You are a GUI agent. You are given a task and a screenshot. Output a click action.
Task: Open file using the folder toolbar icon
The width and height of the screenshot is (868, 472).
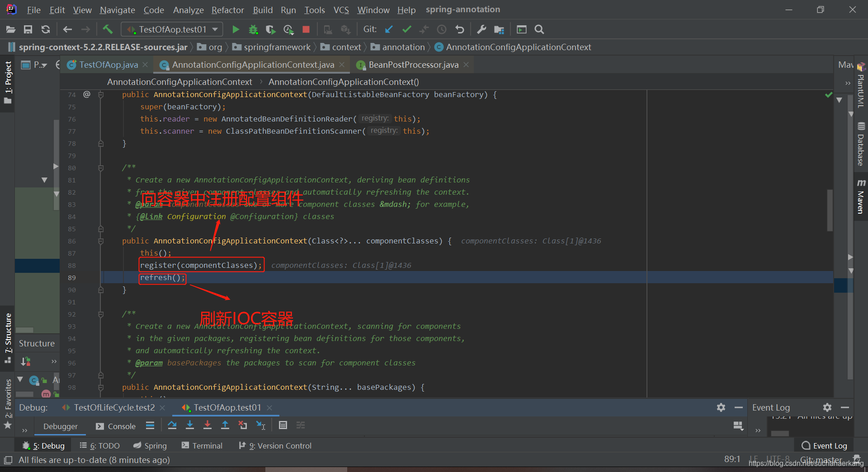point(11,29)
